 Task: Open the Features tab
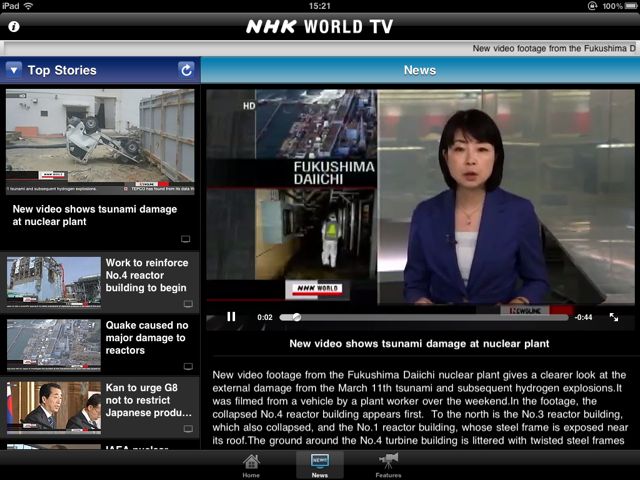pos(388,466)
